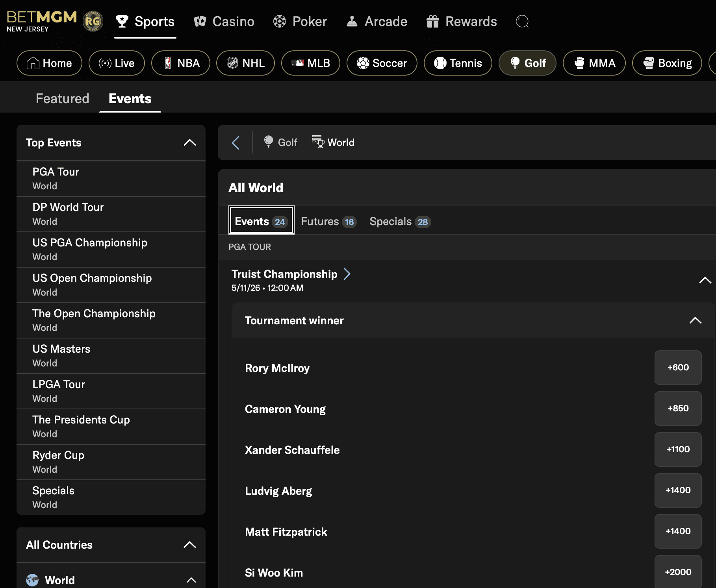This screenshot has width=716, height=588.
Task: Open the Truist Championship title link
Action: point(284,274)
